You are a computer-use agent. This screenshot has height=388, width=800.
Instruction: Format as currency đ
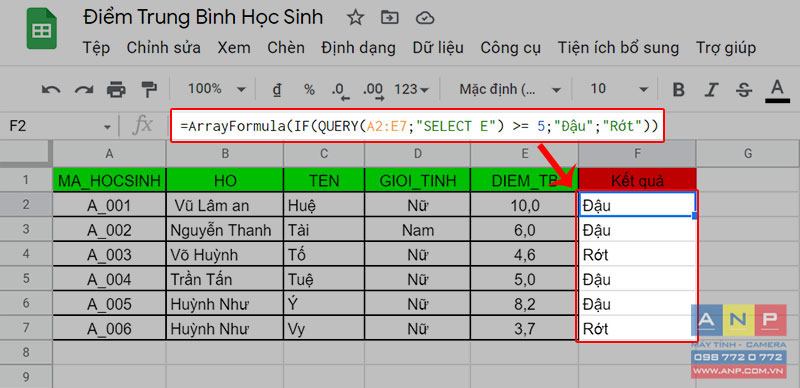(277, 90)
